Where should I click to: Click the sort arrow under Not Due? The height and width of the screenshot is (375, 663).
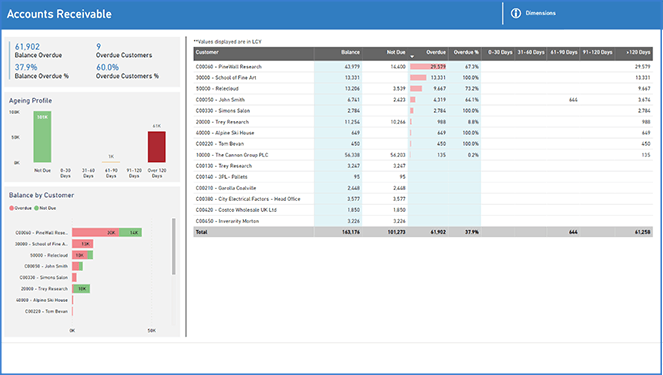click(x=412, y=57)
